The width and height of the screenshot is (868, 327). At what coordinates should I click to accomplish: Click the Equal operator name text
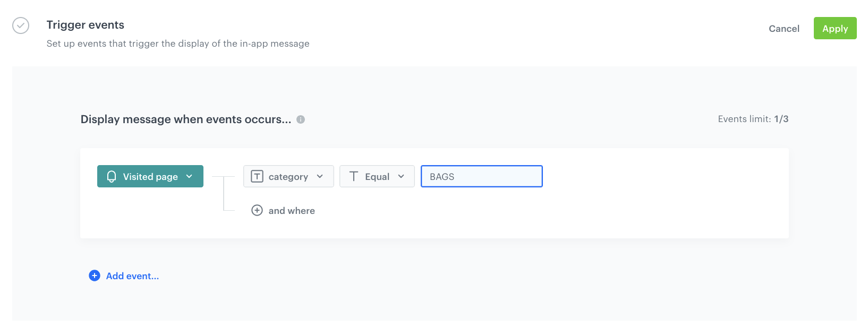(377, 177)
